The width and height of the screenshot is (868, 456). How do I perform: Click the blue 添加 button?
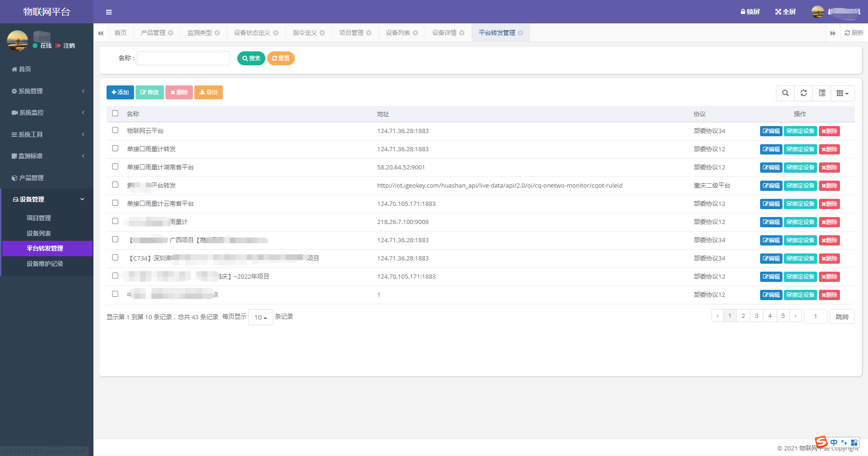point(120,92)
